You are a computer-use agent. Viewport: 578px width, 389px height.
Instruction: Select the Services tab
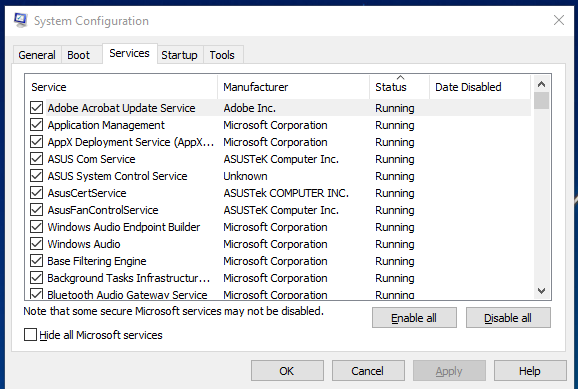coord(129,53)
